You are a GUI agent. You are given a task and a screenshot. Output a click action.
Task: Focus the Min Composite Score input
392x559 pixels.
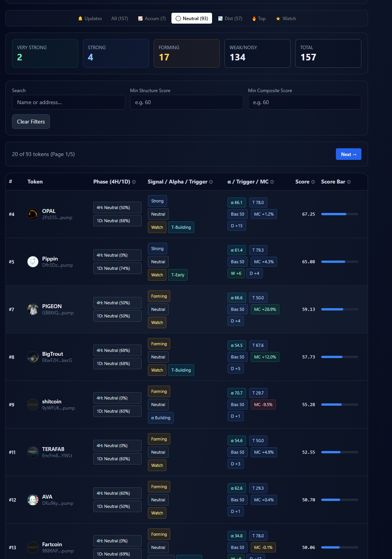click(x=305, y=102)
